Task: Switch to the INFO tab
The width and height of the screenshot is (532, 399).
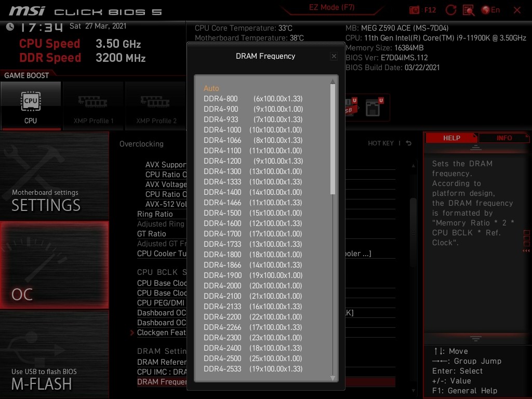Action: click(503, 138)
